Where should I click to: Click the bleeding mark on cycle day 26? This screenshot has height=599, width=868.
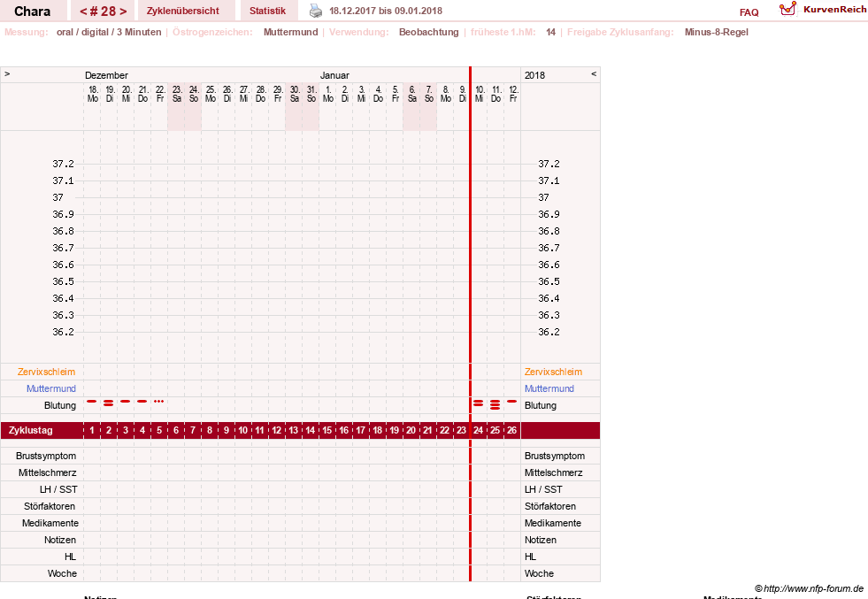512,401
